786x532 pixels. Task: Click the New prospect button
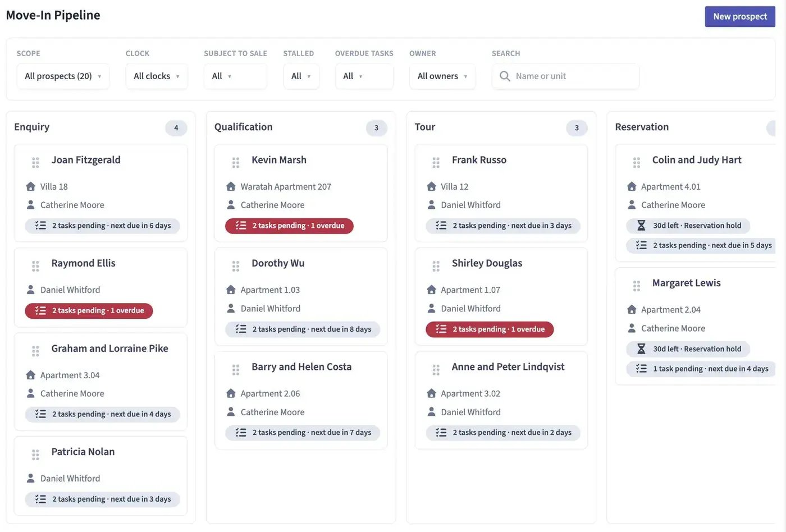pos(740,17)
